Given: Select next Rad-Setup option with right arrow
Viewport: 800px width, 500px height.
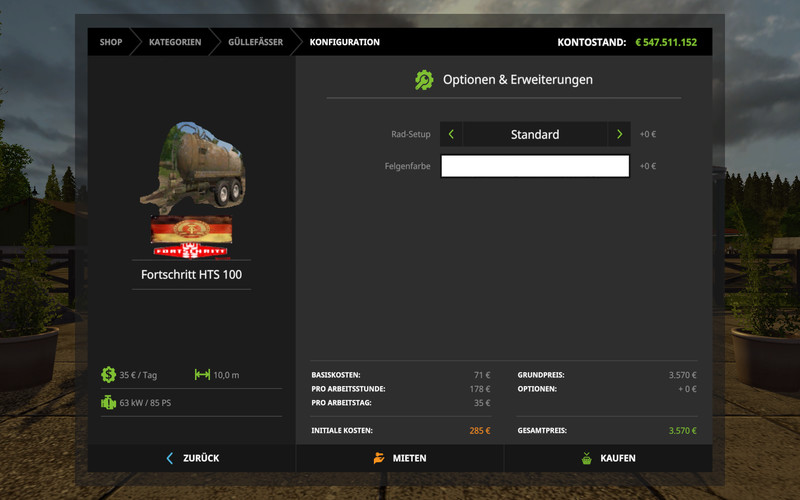Looking at the screenshot, I should (x=619, y=134).
